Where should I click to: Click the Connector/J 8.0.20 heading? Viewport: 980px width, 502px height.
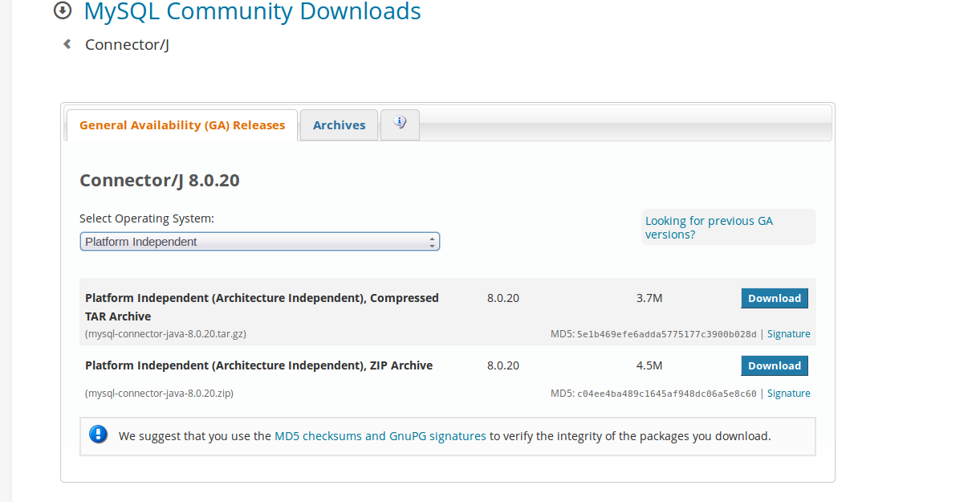(160, 180)
